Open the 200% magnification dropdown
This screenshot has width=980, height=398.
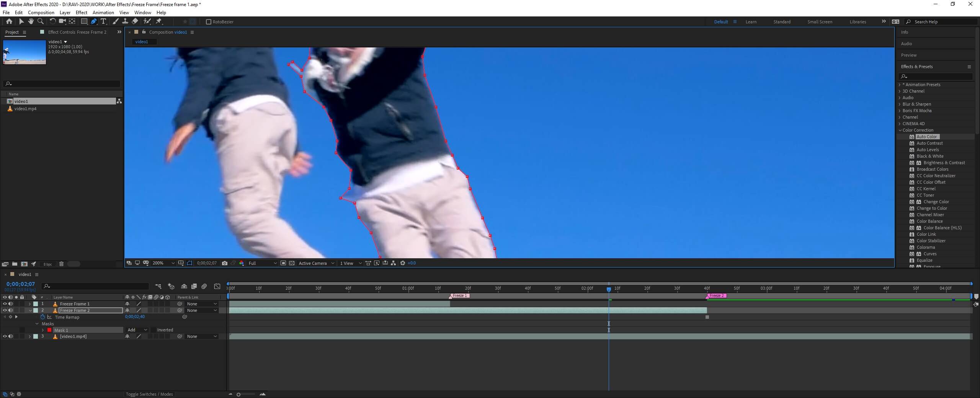163,263
